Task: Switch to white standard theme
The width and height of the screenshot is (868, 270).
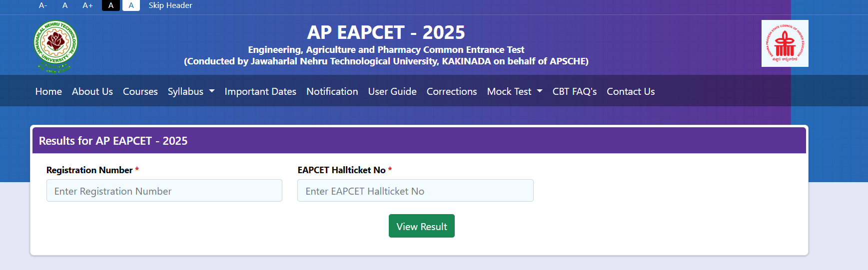Action: [131, 5]
